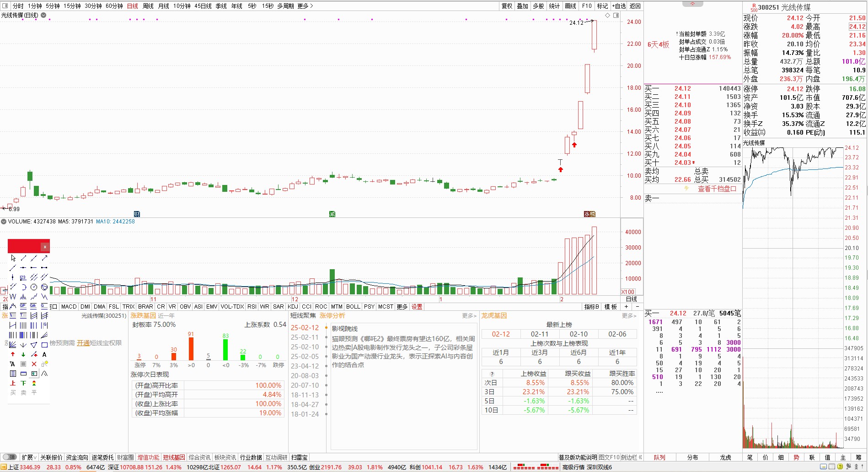Select the circle drawing tool
The image size is (868, 472).
[x=34, y=287]
